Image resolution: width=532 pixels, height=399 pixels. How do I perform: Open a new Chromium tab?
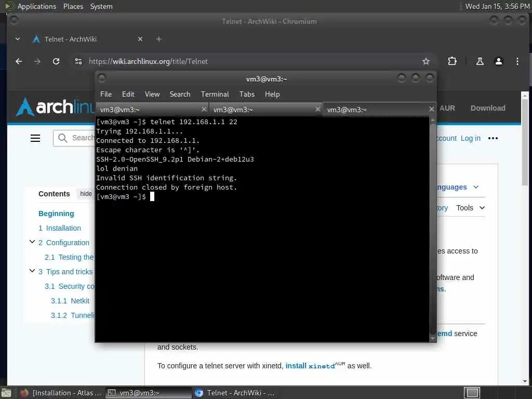pyautogui.click(x=159, y=39)
